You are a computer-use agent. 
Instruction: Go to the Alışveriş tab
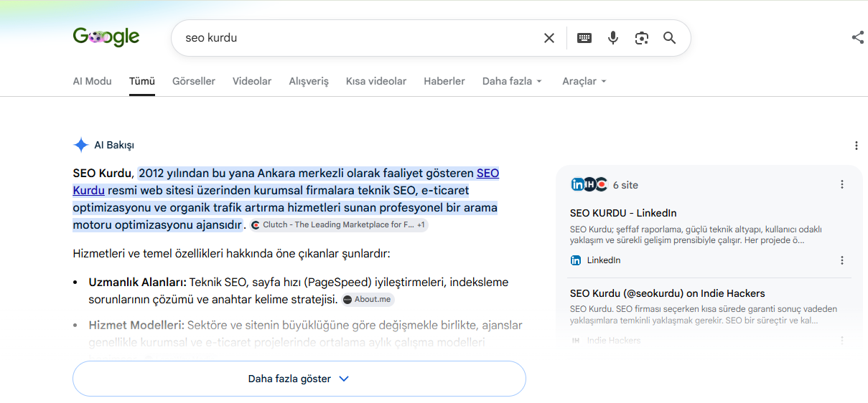click(x=309, y=81)
